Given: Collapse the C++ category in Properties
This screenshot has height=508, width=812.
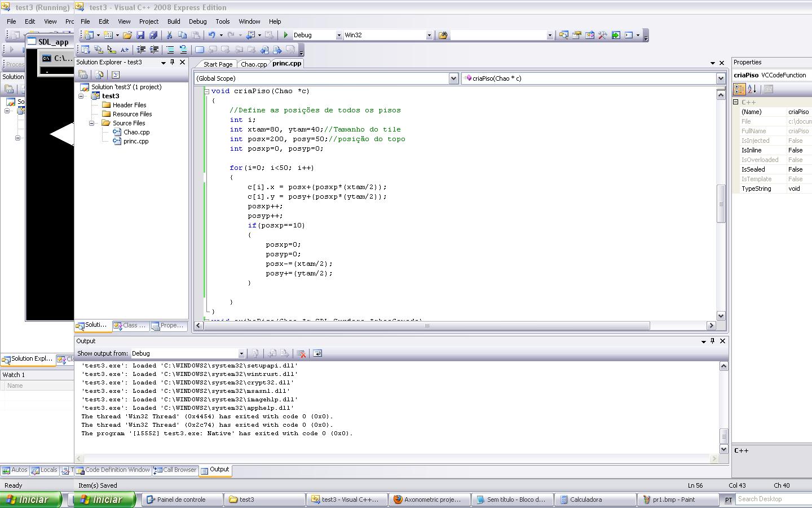Looking at the screenshot, I should click(736, 102).
